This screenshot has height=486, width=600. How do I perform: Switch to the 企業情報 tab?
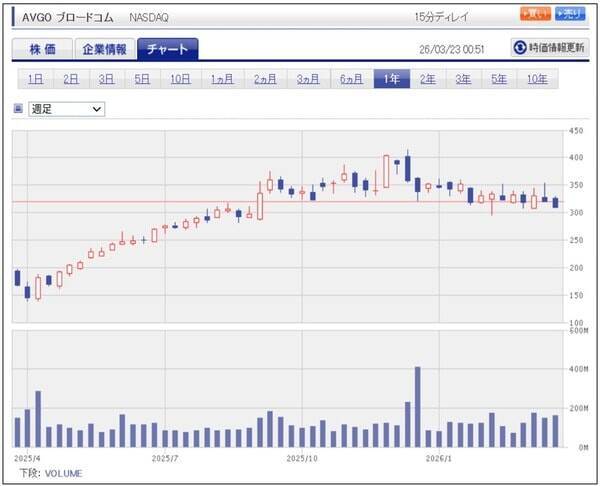[x=105, y=49]
